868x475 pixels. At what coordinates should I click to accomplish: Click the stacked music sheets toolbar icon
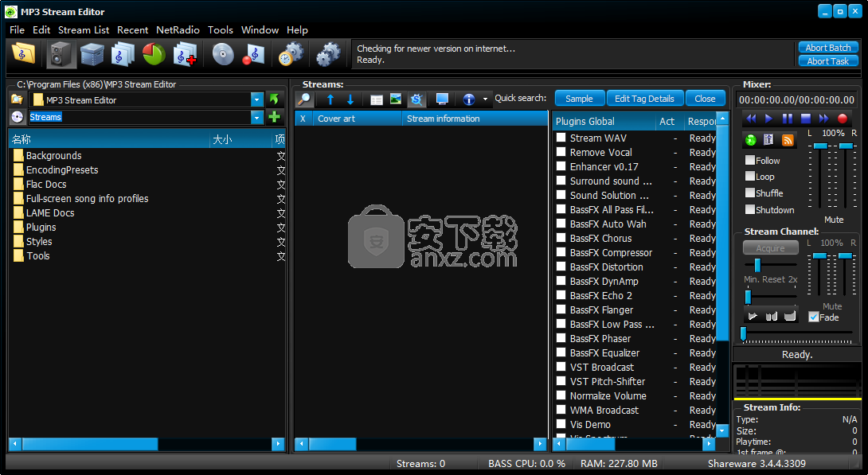[123, 54]
